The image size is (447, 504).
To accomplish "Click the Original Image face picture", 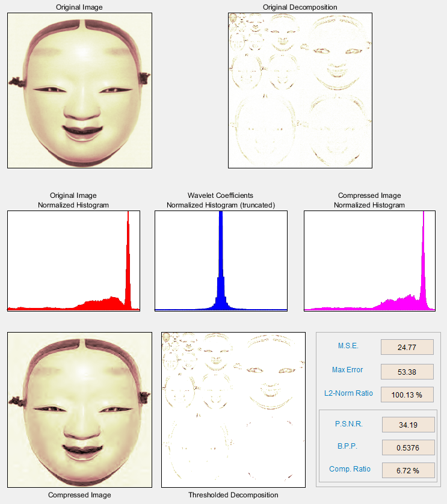I will click(x=80, y=90).
